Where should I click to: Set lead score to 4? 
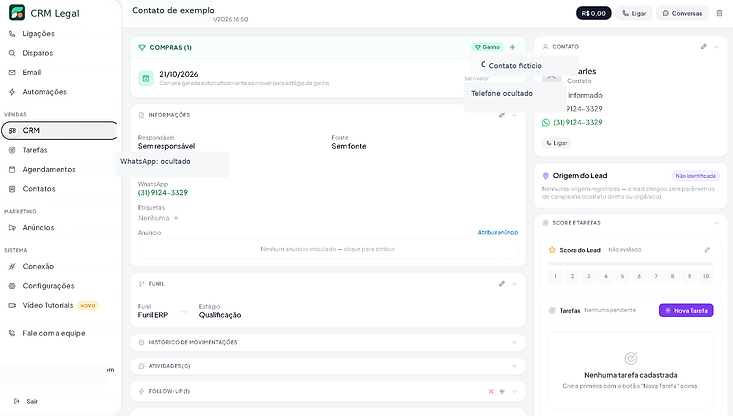(605, 276)
